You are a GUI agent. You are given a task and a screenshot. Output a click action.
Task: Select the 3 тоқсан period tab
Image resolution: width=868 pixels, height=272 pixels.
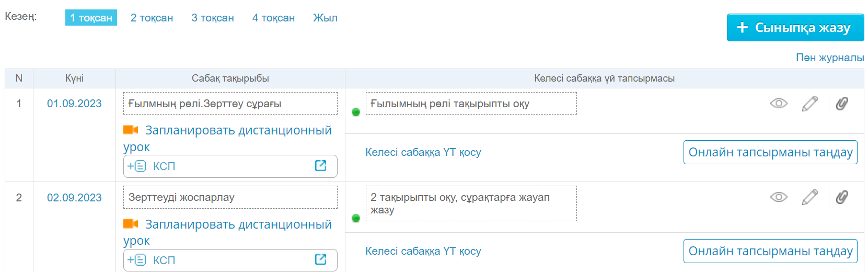pyautogui.click(x=213, y=18)
